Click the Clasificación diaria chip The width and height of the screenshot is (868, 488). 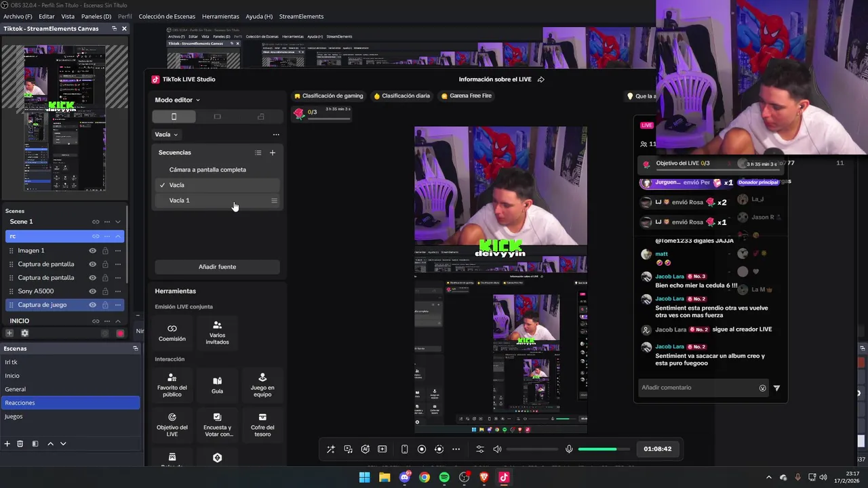pyautogui.click(x=401, y=96)
